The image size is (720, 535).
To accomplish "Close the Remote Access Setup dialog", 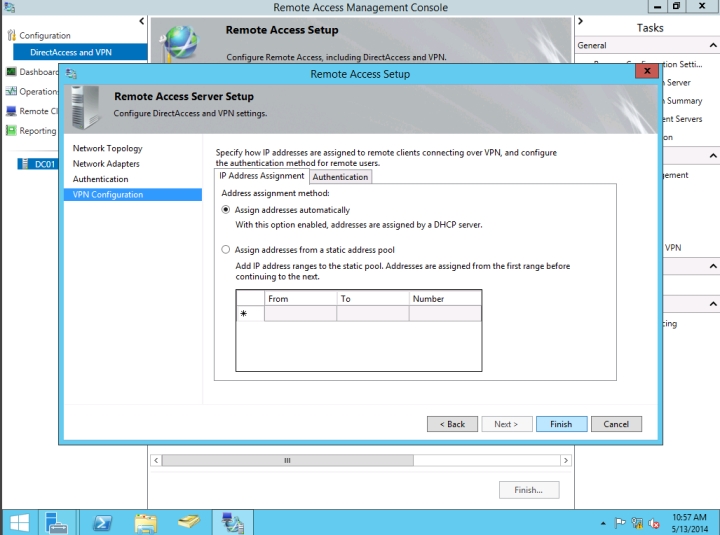I will click(647, 71).
